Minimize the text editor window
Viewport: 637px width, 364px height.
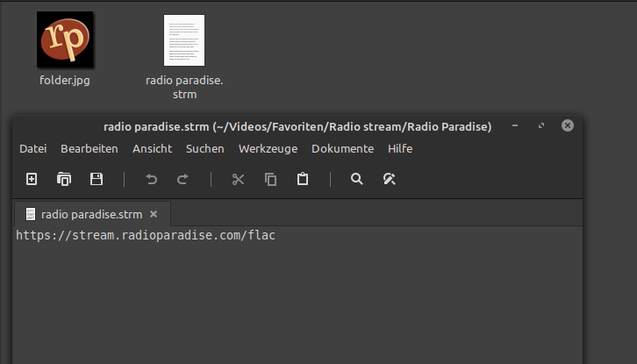[515, 125]
